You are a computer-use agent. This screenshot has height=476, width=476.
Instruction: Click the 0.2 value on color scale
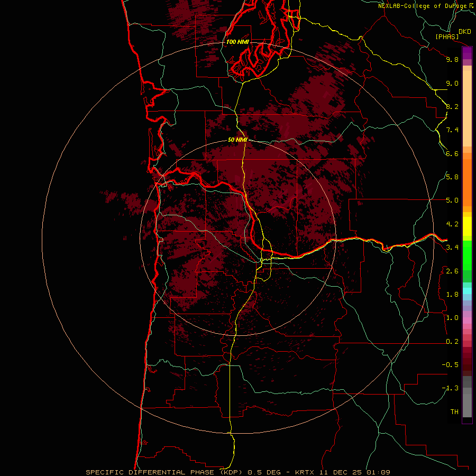coord(452,342)
